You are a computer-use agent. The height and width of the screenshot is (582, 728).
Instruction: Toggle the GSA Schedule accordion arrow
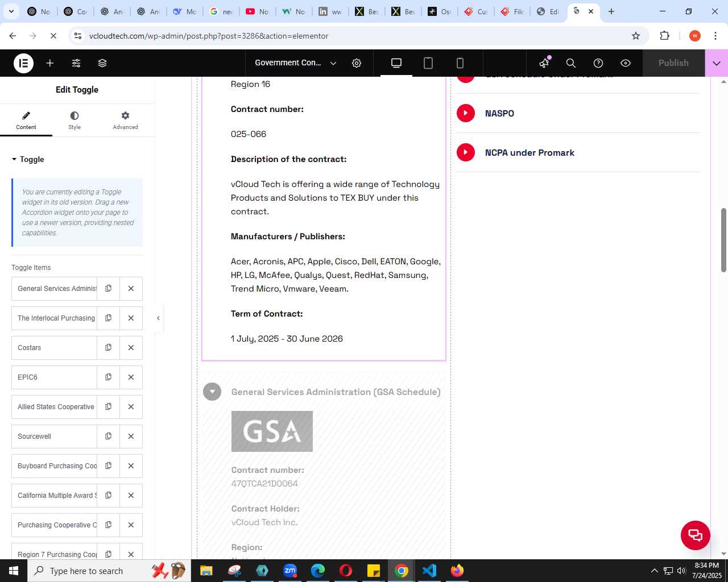coord(212,392)
